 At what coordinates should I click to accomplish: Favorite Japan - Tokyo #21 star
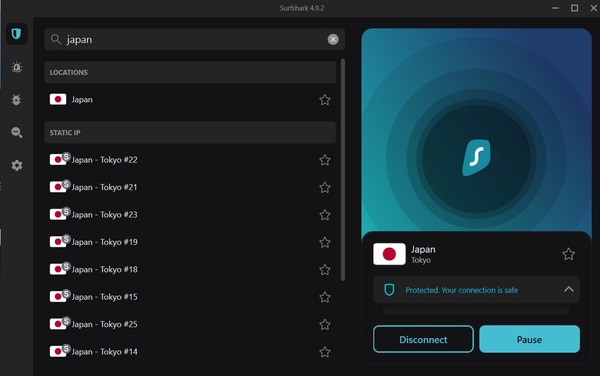point(324,187)
